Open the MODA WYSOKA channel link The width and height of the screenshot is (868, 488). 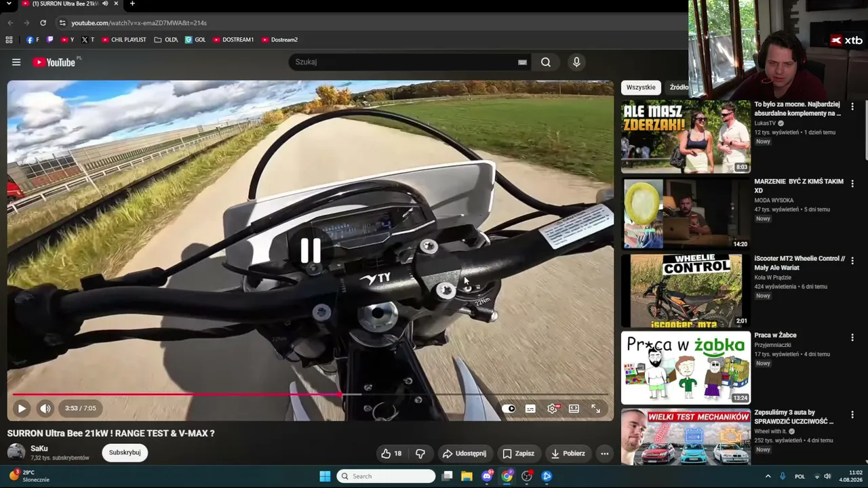pyautogui.click(x=774, y=201)
